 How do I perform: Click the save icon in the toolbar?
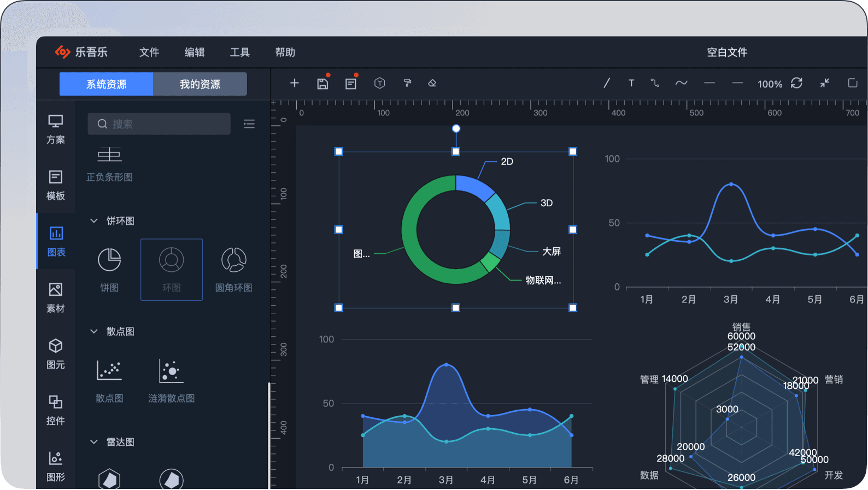tap(322, 84)
